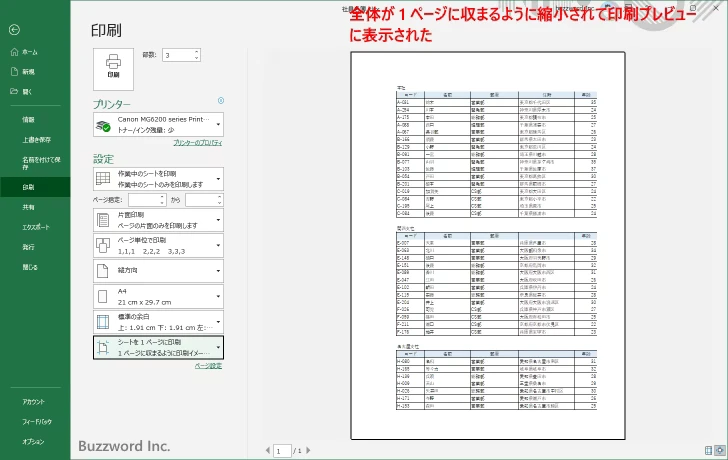728x460 pixels.
Task: Decrease the 部数 copies count
Action: 197,58
